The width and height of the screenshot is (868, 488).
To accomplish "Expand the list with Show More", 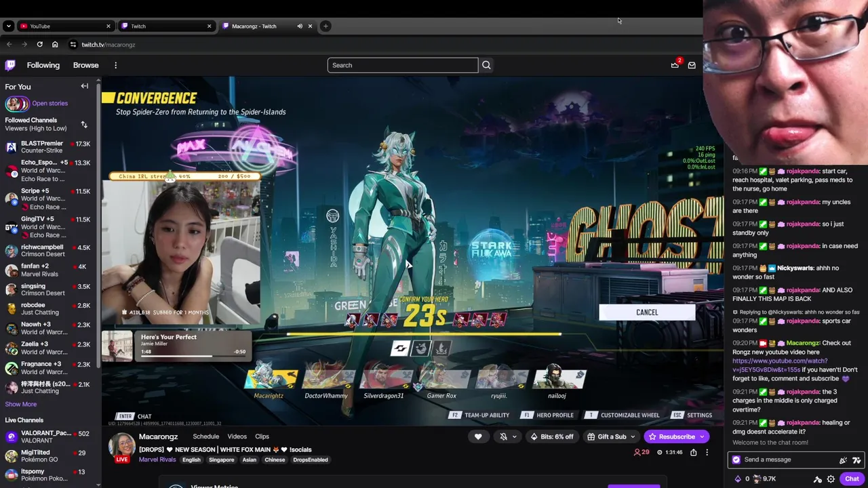I will pos(21,404).
